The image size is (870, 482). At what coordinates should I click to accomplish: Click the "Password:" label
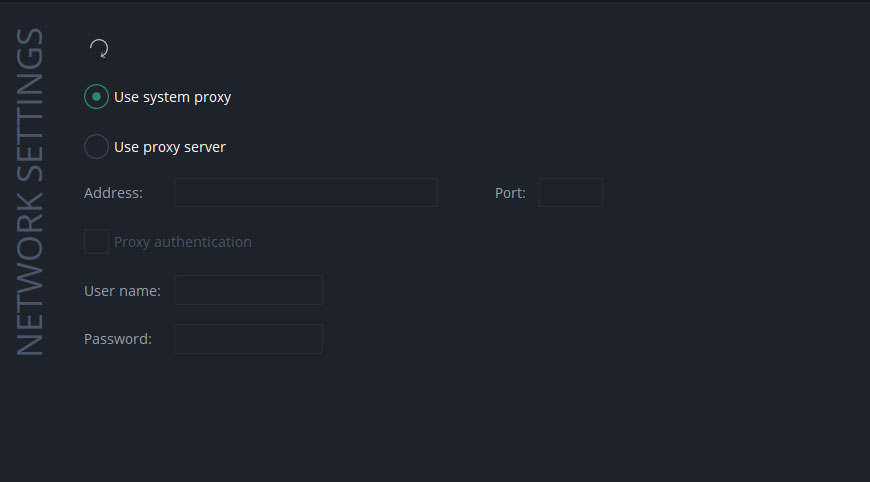tap(118, 339)
